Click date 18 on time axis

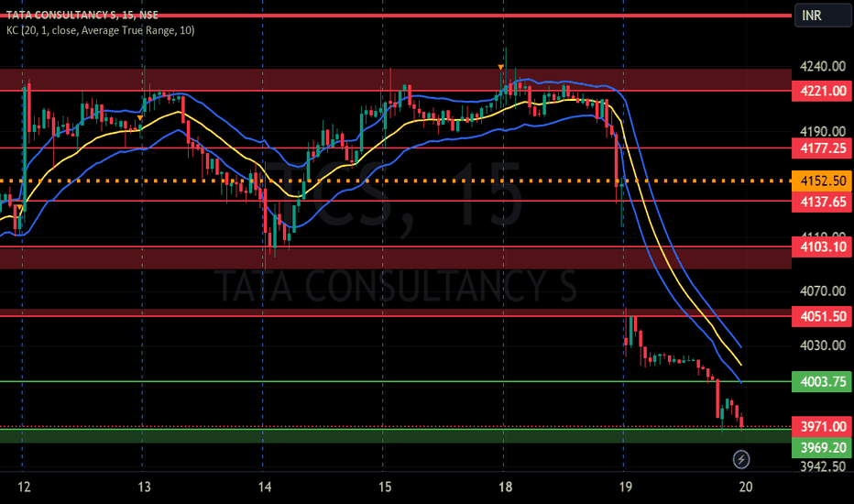click(x=505, y=487)
